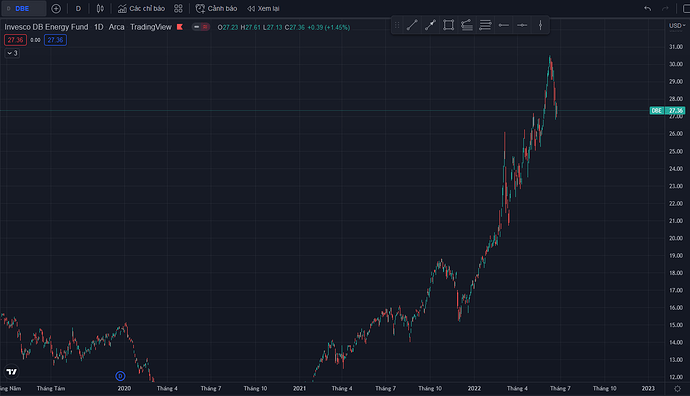Click the 2023 label on time axis
The height and width of the screenshot is (396, 690).
(648, 389)
